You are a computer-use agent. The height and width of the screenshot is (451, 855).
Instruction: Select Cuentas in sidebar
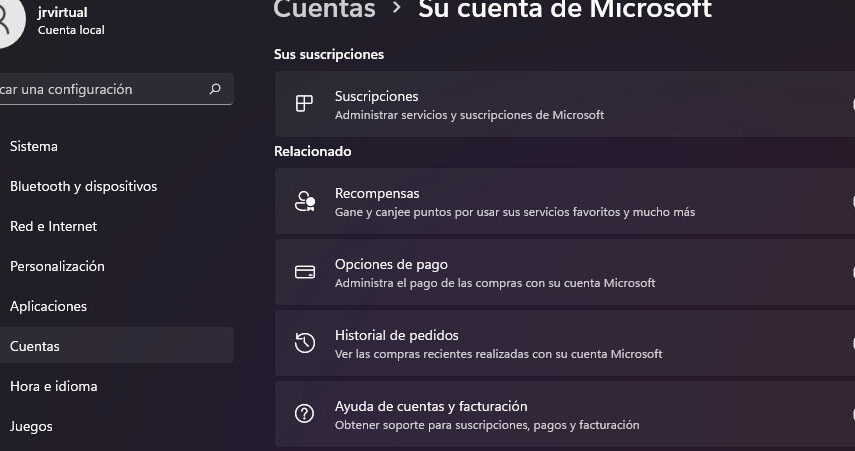(117, 346)
